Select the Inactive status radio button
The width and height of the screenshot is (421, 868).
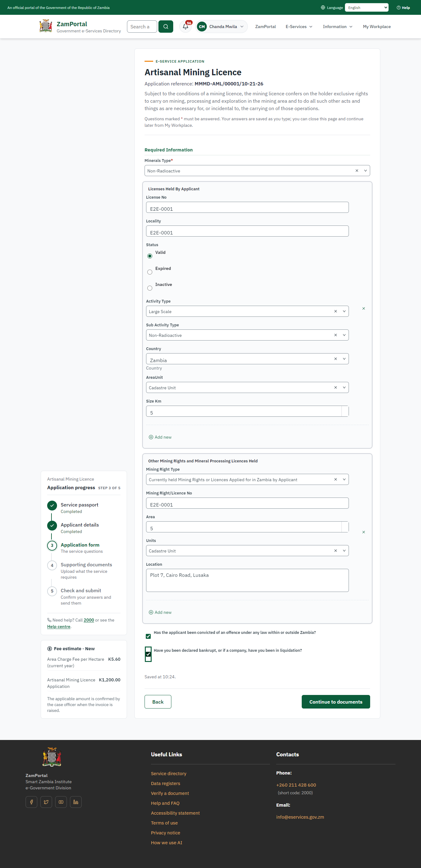pyautogui.click(x=150, y=288)
